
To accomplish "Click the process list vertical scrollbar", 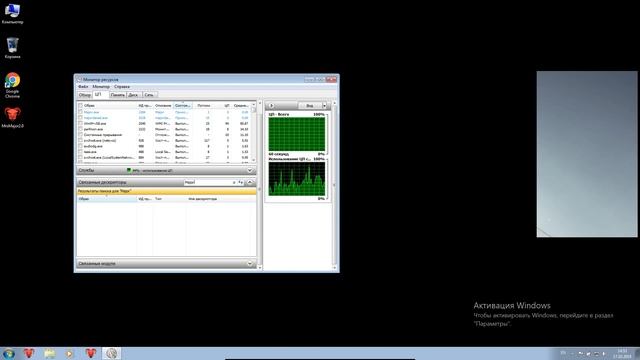I will click(x=253, y=132).
